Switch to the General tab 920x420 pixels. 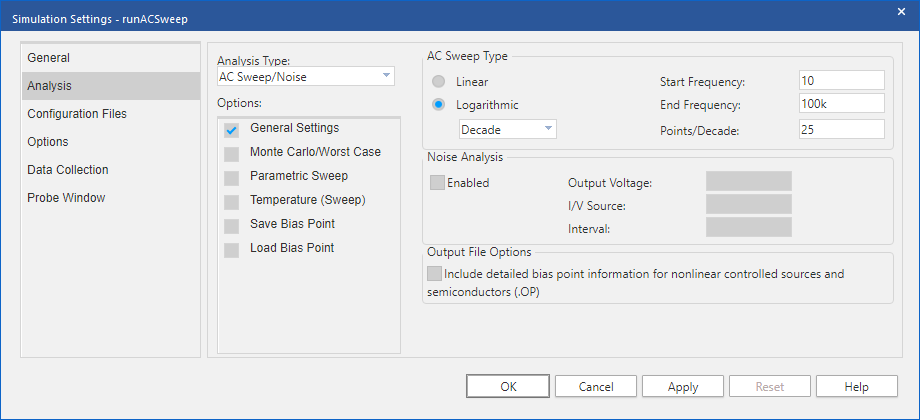click(49, 58)
